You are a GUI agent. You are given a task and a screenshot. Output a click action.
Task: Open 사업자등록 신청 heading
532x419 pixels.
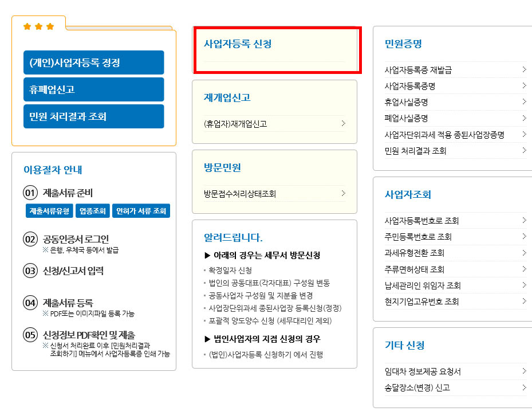(x=238, y=44)
